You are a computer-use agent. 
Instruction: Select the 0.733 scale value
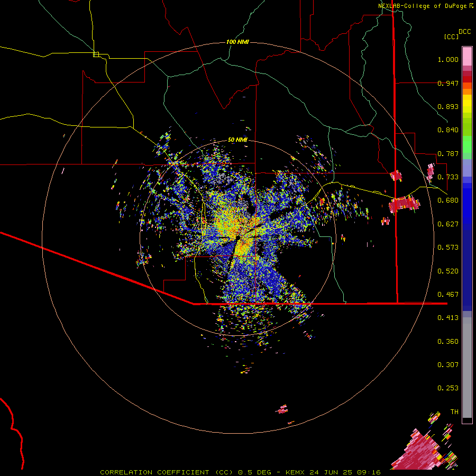[x=448, y=177]
